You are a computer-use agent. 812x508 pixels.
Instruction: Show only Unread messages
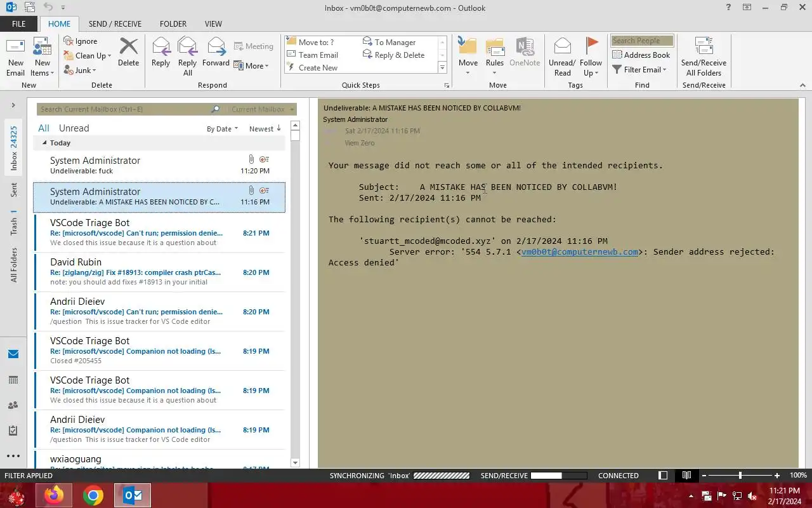(x=74, y=128)
